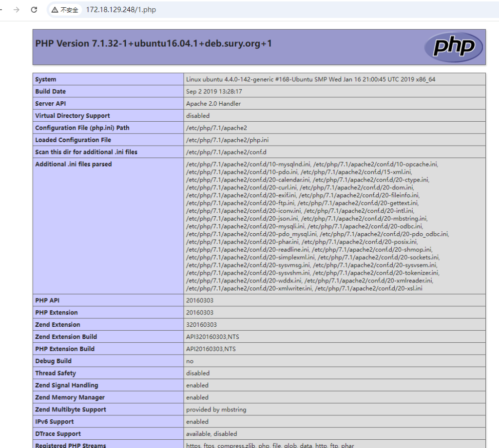Screen dimensions: 499x448
Task: Click the /etc/php/7.1/apache2/php.ini value
Action: (227, 140)
